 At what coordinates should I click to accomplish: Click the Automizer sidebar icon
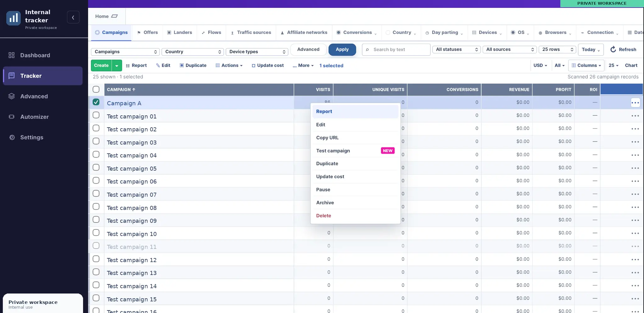12,117
